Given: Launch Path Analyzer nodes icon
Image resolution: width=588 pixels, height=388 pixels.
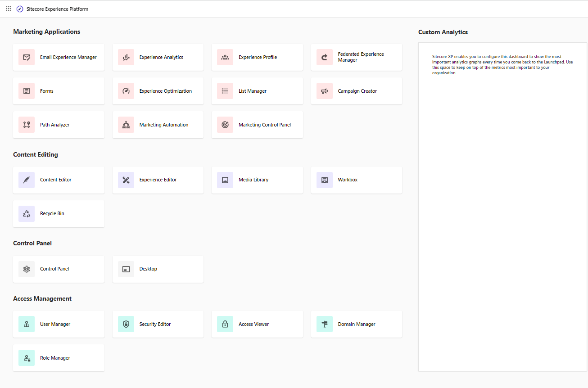Looking at the screenshot, I should coord(27,125).
